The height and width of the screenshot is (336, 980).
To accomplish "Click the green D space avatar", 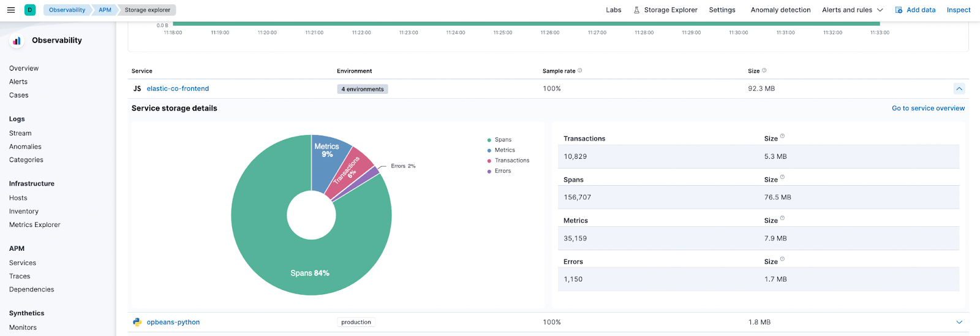I will point(30,10).
